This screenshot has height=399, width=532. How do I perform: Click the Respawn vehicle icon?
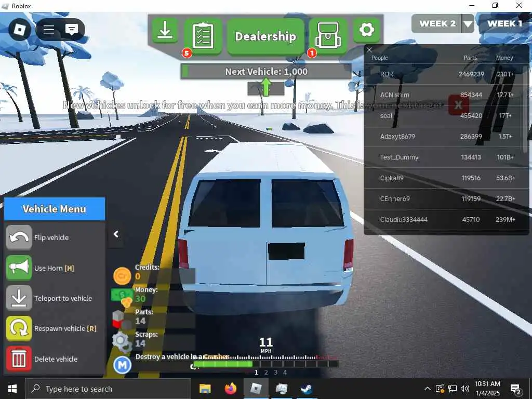click(19, 328)
